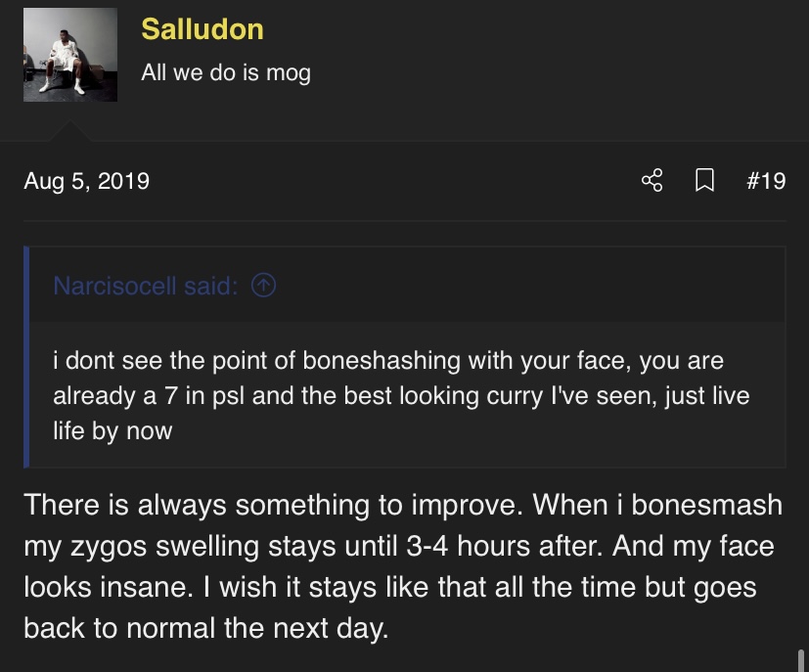
Task: Click the share icon on the post
Action: [652, 181]
